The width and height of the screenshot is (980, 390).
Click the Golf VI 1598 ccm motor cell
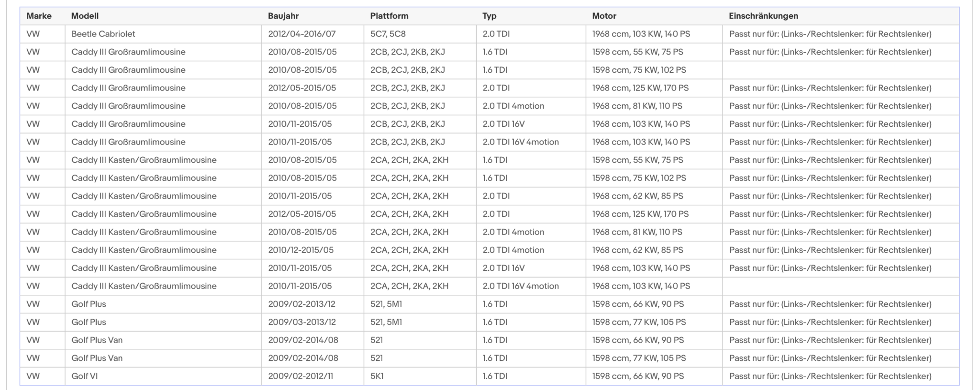click(654, 376)
